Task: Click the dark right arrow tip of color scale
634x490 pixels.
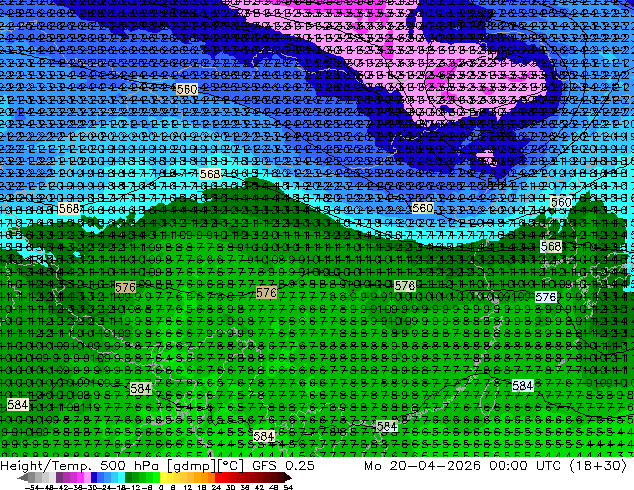Action: 289,478
